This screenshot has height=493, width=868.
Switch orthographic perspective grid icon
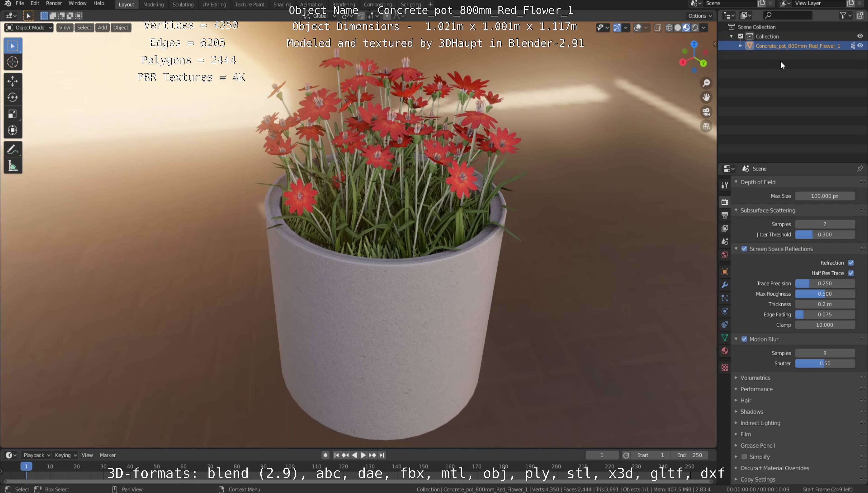706,126
